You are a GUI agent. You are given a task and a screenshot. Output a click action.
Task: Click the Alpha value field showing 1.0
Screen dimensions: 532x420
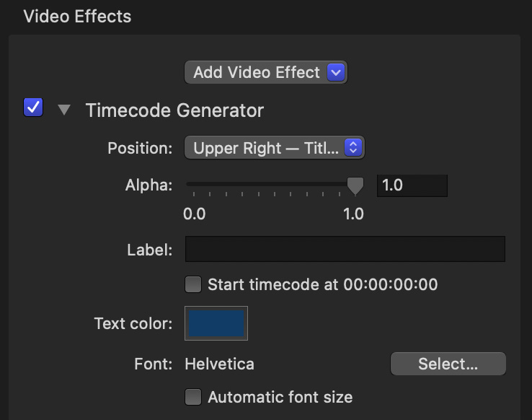point(412,185)
